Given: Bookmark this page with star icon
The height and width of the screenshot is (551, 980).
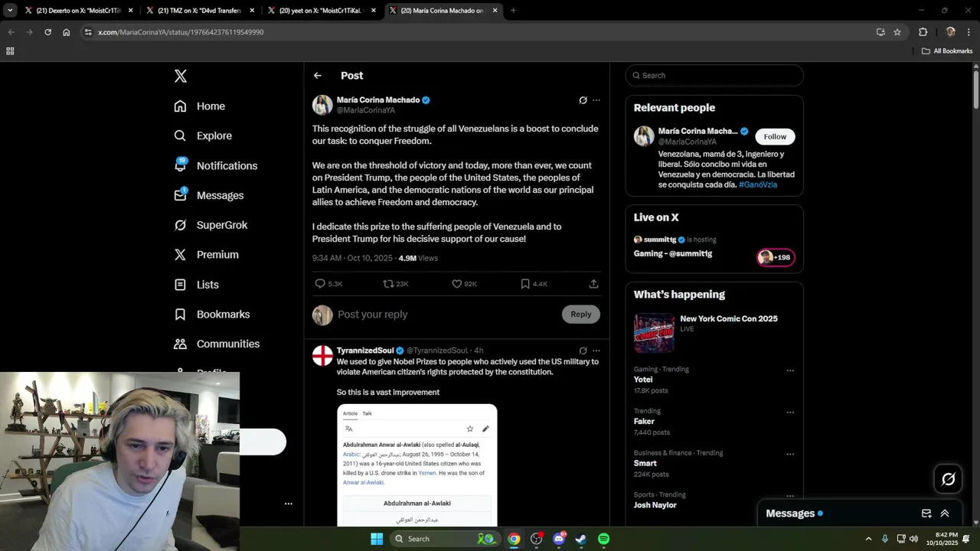Looking at the screenshot, I should pos(897,32).
